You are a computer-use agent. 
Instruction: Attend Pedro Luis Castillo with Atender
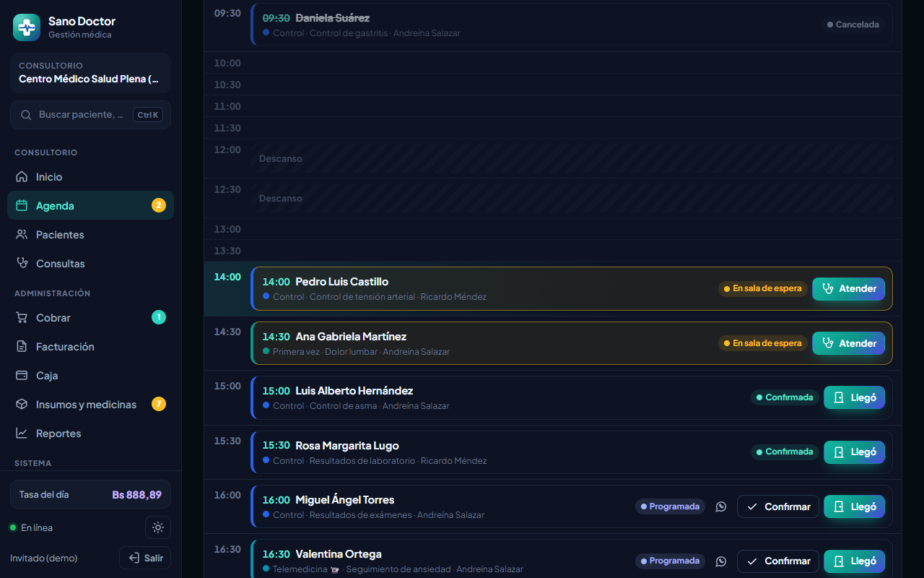point(848,289)
